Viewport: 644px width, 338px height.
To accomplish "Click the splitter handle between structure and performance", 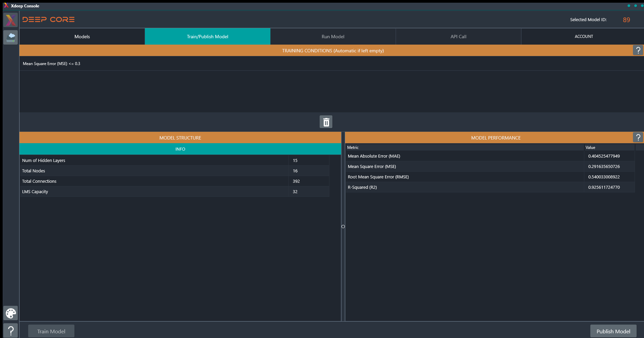I will click(x=343, y=227).
